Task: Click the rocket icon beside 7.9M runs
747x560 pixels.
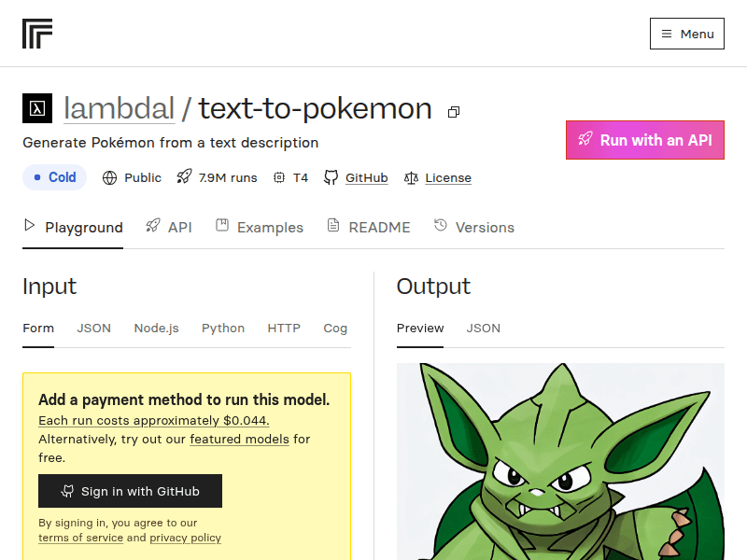Action: pyautogui.click(x=184, y=176)
